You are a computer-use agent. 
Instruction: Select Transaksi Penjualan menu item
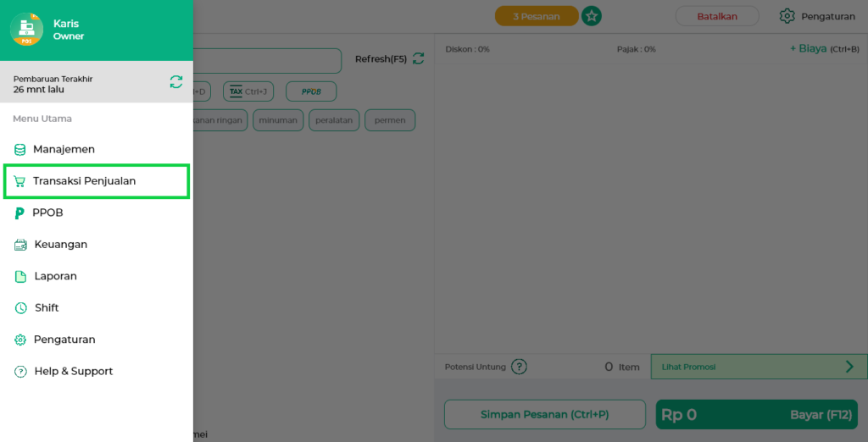coord(84,181)
